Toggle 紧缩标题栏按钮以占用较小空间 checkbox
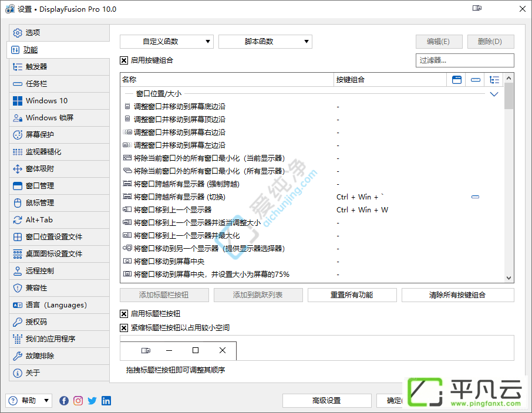 click(124, 328)
